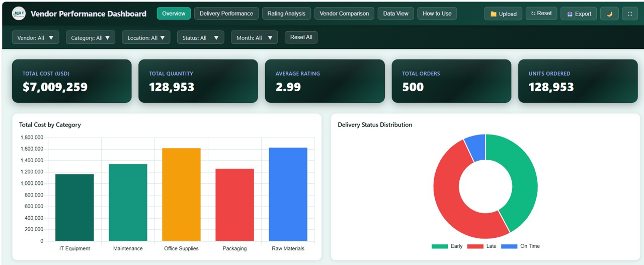The height and width of the screenshot is (265, 644).
Task: Click the Maintenance bar in chart
Action: pos(128,203)
